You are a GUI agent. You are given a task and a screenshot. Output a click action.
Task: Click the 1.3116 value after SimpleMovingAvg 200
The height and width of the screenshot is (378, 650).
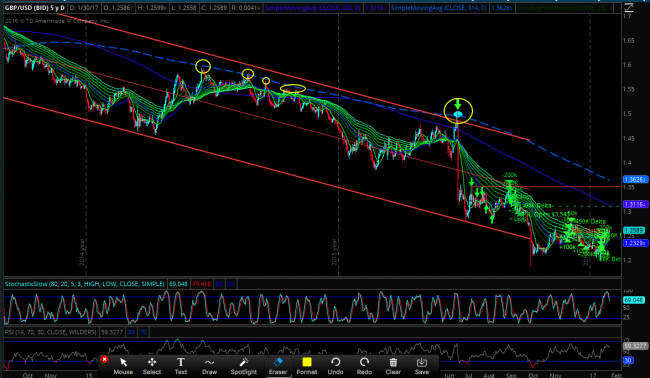374,7
